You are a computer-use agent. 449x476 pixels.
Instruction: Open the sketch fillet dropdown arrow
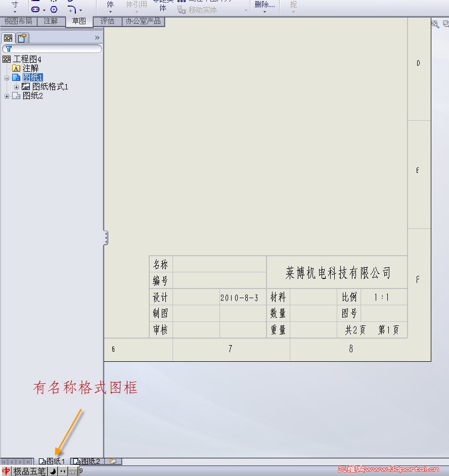[x=80, y=10]
